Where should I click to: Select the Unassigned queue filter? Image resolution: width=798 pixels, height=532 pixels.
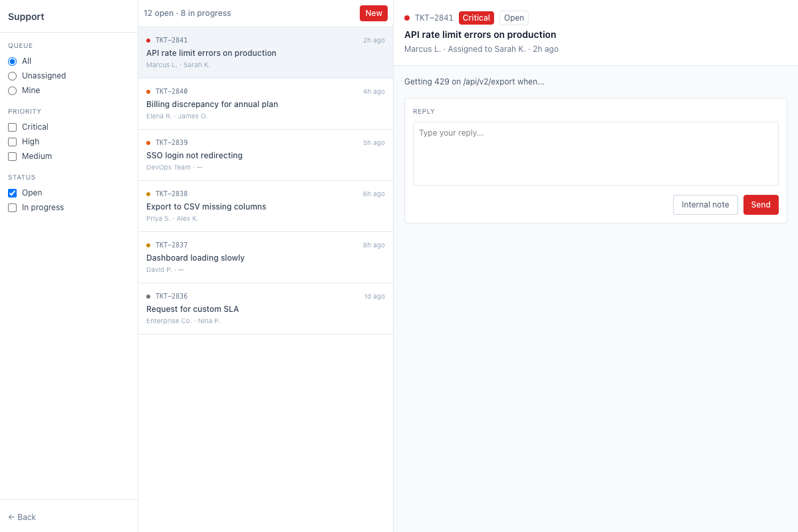click(x=11, y=76)
